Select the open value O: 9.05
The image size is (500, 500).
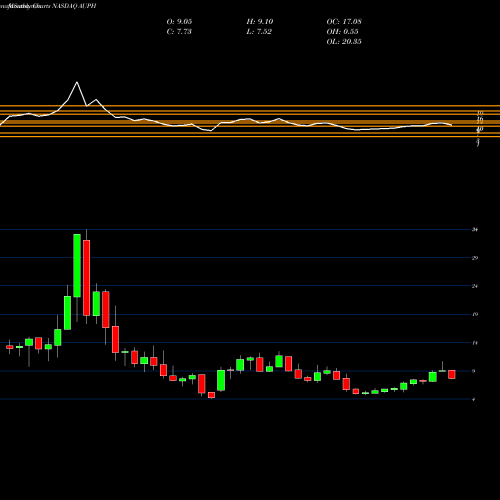[179, 22]
